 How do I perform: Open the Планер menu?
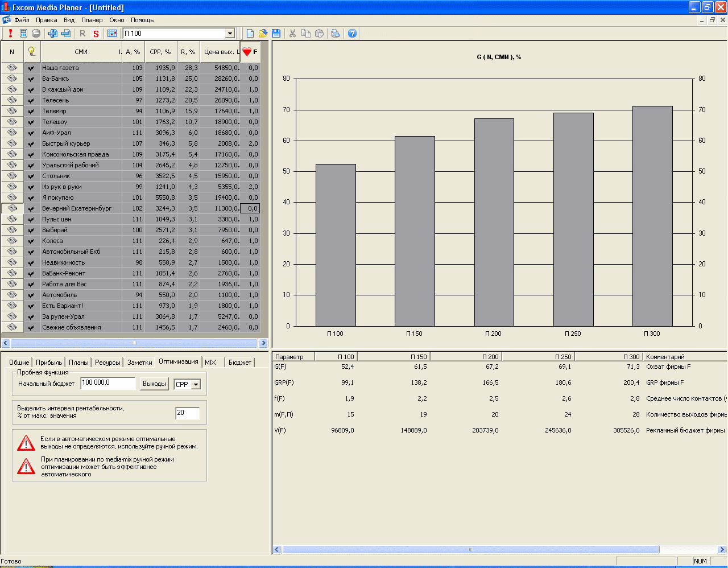pos(92,20)
